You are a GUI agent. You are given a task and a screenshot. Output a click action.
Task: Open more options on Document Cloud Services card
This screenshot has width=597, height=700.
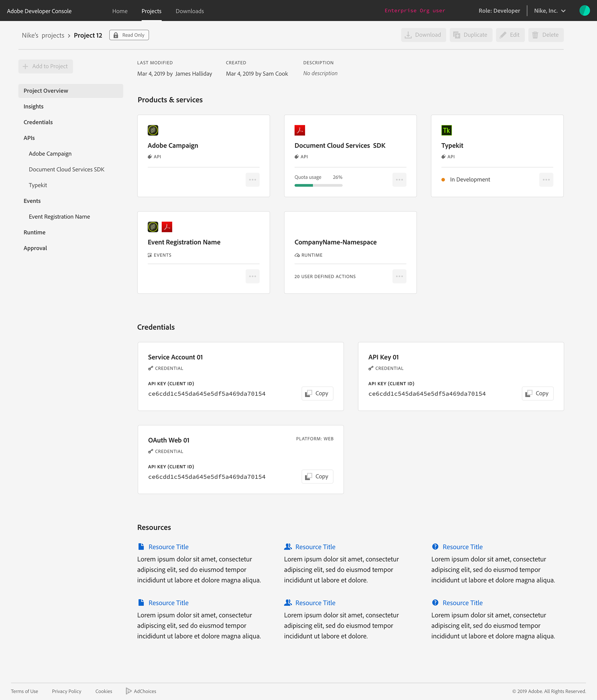tap(400, 180)
